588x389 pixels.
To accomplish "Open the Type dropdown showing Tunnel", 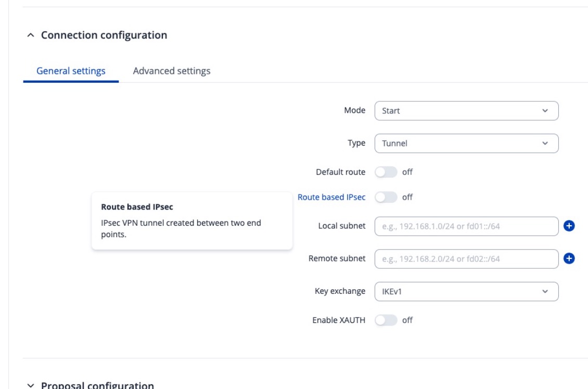I will click(x=466, y=144).
